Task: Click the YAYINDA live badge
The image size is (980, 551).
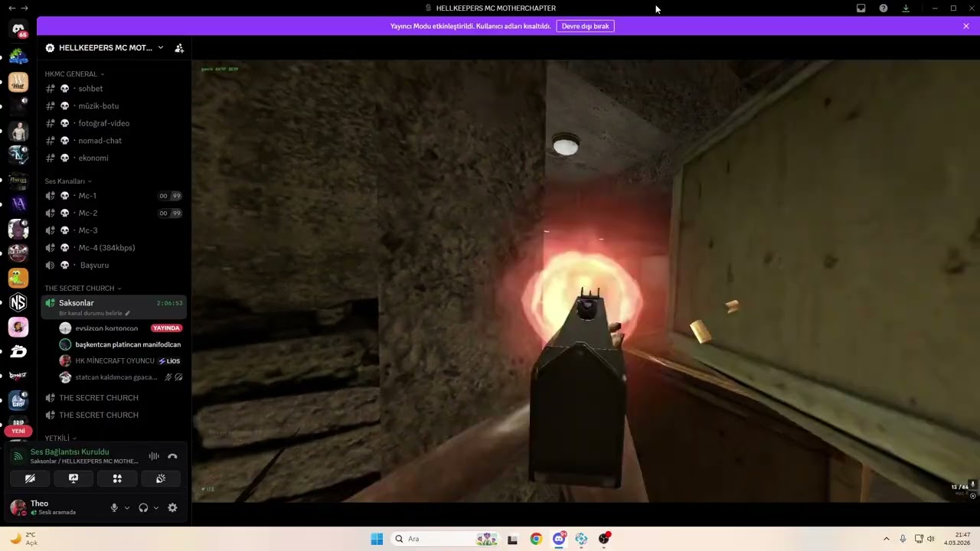Action: [166, 328]
